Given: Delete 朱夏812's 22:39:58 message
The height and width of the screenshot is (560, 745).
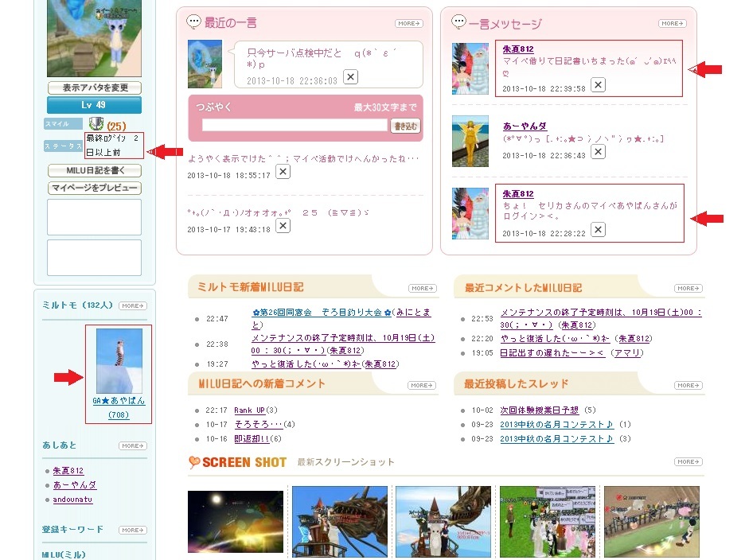Looking at the screenshot, I should (x=598, y=85).
